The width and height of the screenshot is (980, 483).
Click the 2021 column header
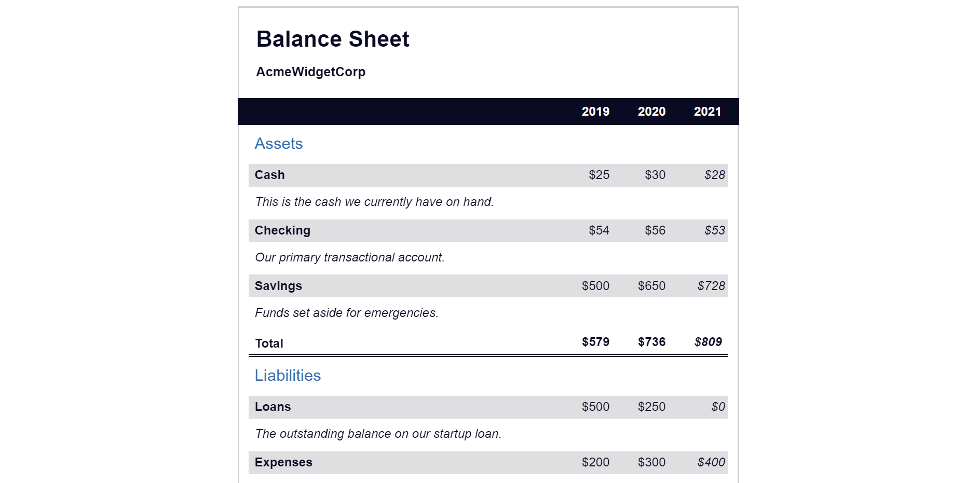(707, 112)
